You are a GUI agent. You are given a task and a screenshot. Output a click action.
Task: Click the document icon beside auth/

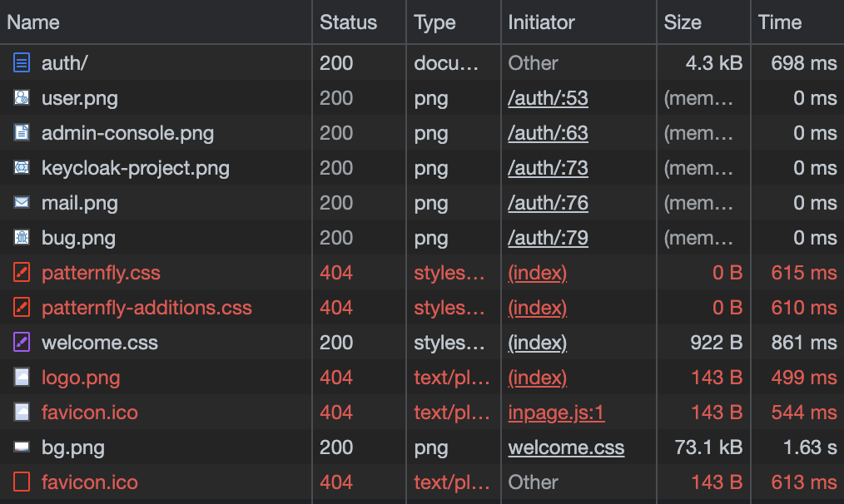click(22, 63)
